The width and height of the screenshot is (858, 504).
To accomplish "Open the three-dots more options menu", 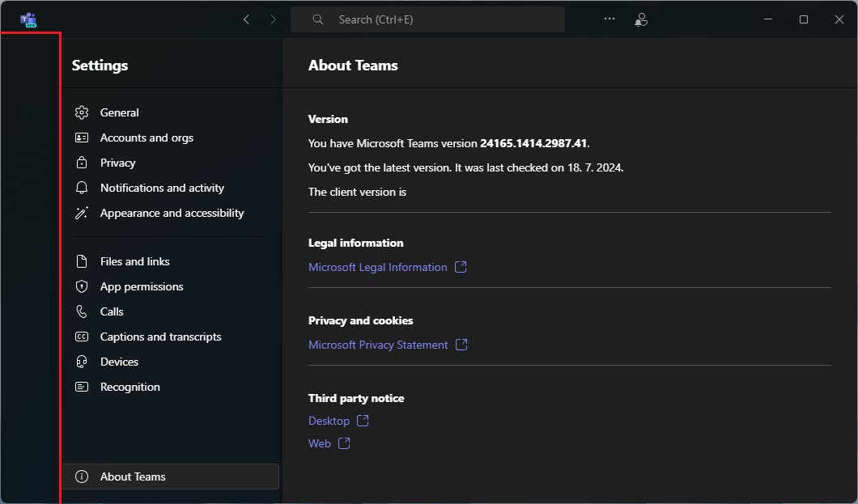I will (610, 19).
